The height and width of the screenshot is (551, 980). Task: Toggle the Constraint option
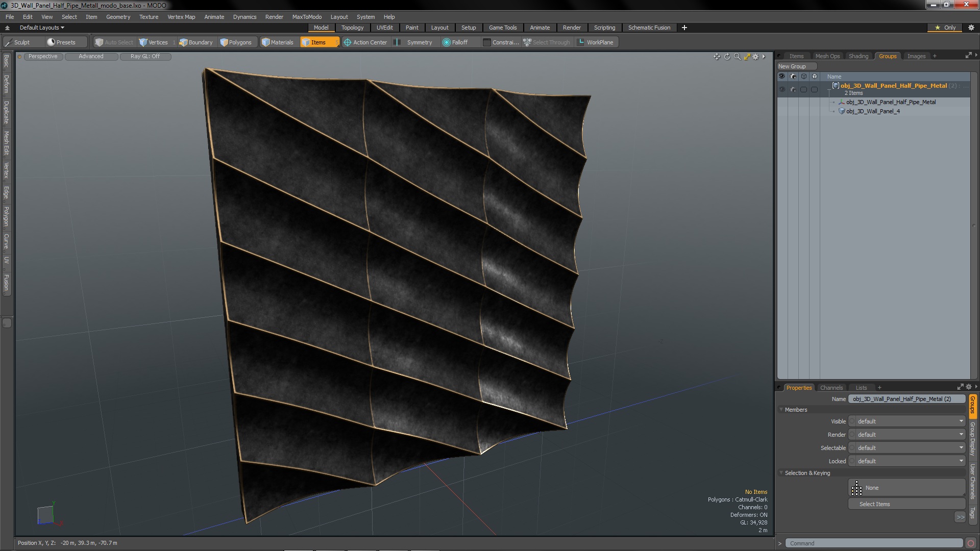(x=501, y=42)
